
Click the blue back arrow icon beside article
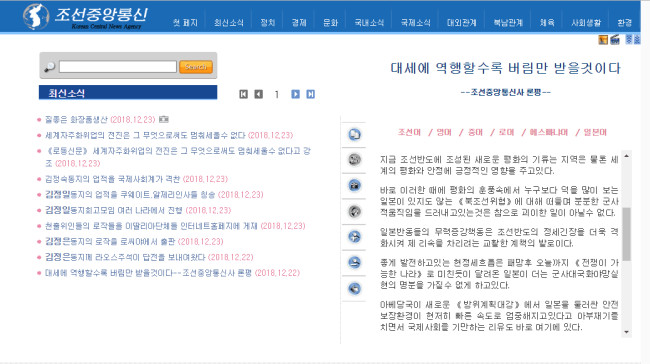pyautogui.click(x=354, y=288)
